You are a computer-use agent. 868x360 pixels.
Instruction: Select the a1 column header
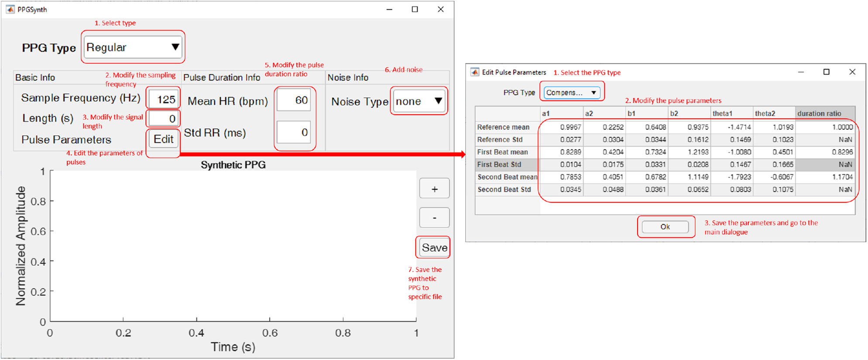(x=562, y=113)
